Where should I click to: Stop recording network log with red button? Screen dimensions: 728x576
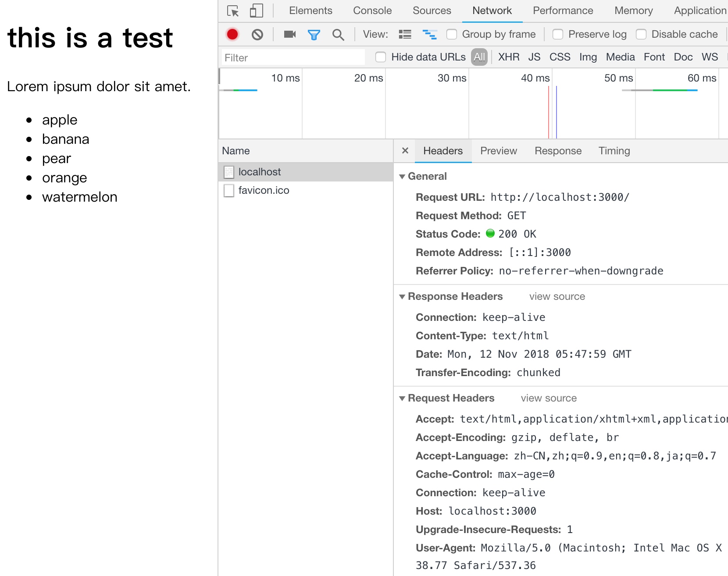pos(232,34)
